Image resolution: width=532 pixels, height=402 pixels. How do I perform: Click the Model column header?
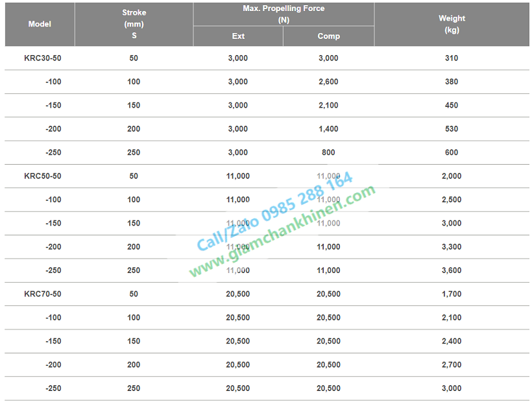click(40, 24)
